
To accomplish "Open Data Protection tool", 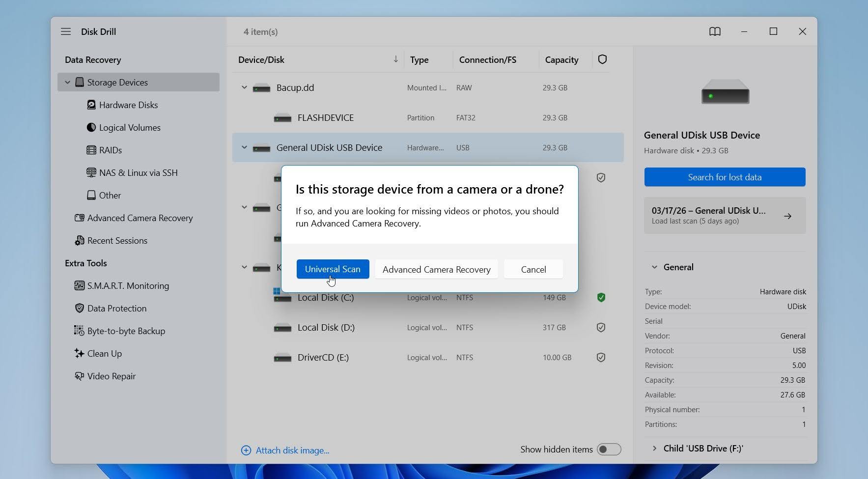I will (117, 308).
